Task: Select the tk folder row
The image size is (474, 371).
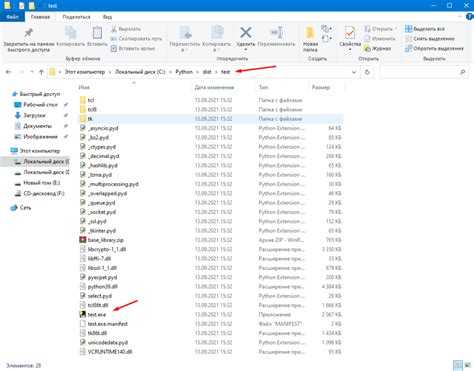Action: tap(211, 119)
